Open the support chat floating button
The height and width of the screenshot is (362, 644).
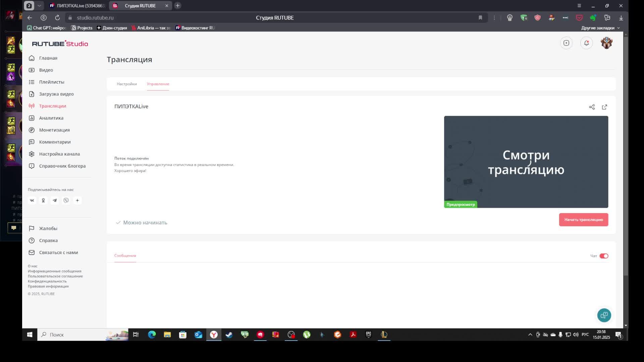[x=604, y=315]
